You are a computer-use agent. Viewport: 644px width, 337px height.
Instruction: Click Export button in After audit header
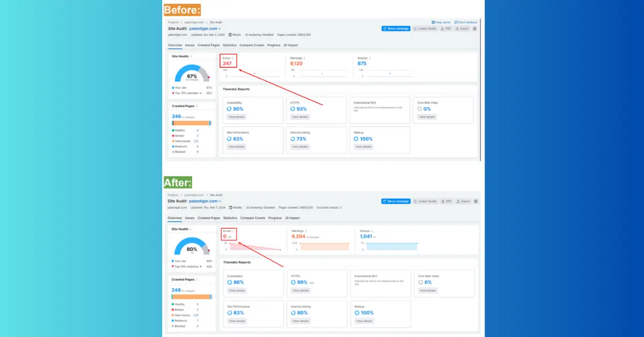(463, 201)
